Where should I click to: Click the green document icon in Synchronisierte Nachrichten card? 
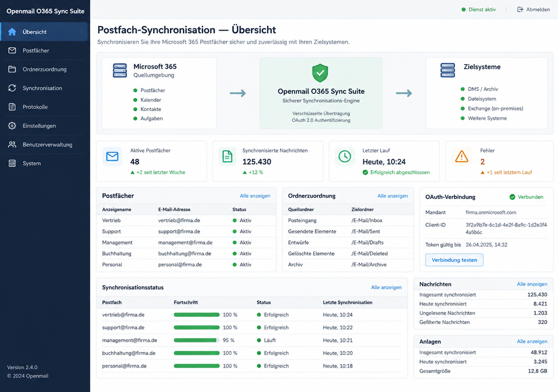(x=227, y=156)
